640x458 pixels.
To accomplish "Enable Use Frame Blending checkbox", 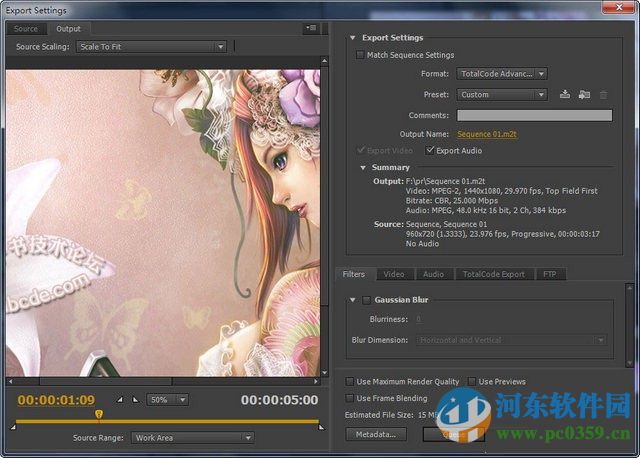I will point(350,398).
